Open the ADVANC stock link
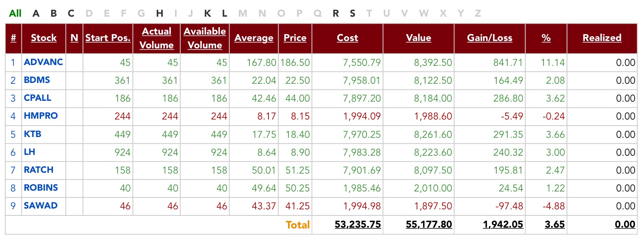 pos(44,62)
